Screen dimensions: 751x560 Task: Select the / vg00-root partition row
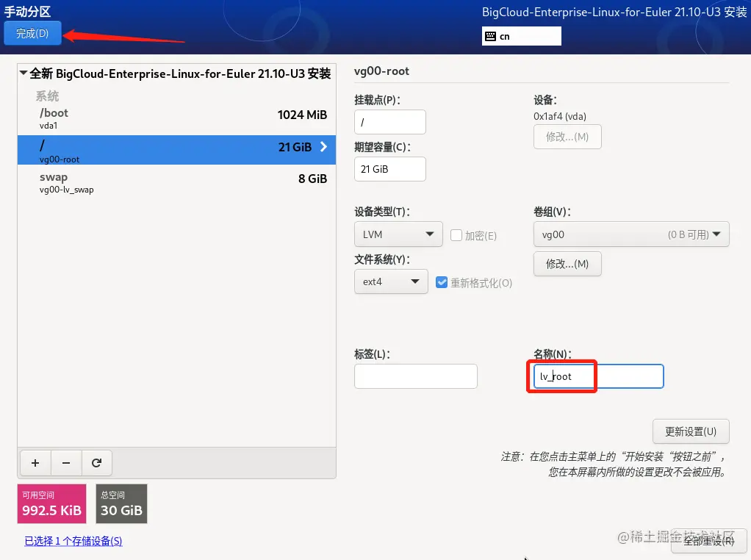click(x=177, y=150)
